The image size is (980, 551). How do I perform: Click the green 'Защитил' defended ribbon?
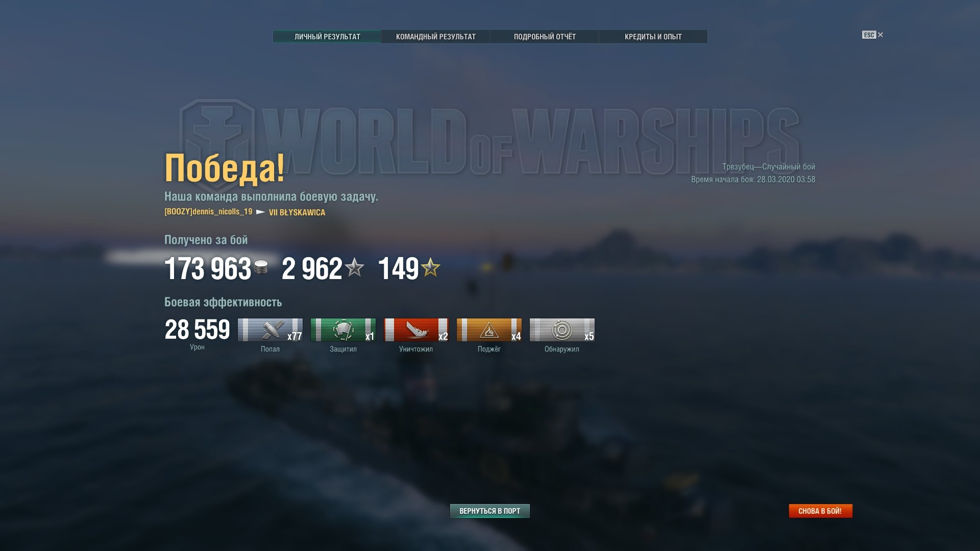tap(343, 330)
